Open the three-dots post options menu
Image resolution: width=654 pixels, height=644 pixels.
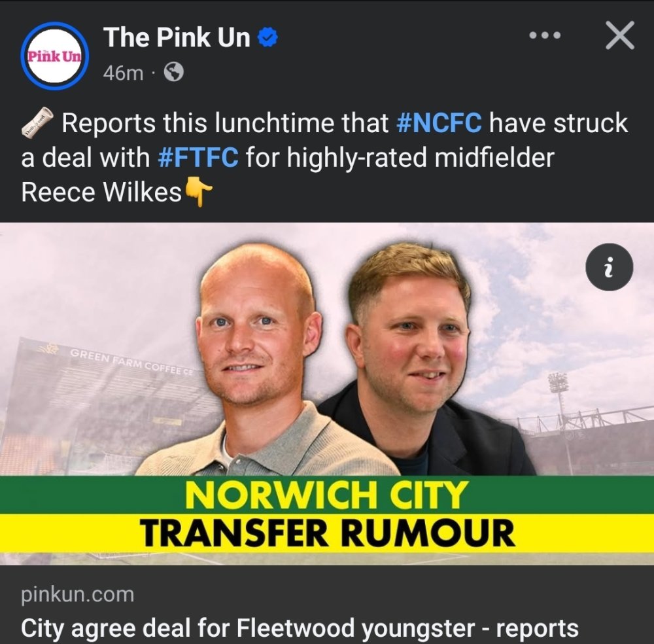[x=545, y=35]
